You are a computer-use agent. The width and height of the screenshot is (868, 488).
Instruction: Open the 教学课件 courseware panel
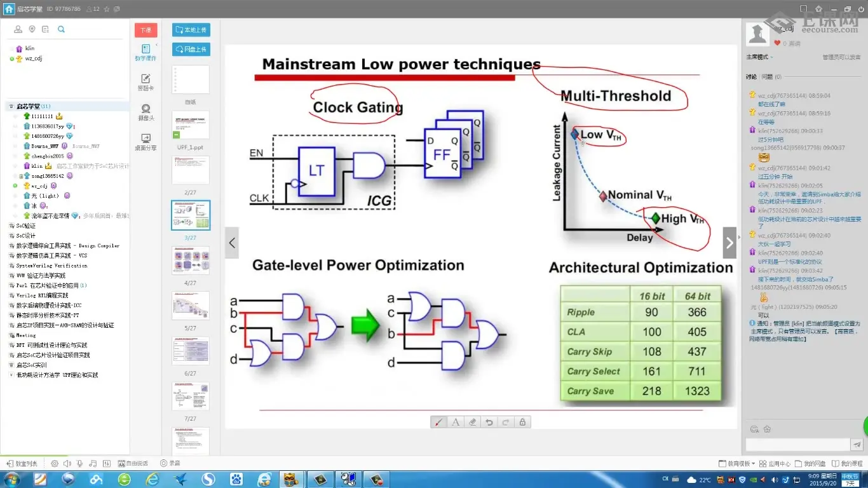(146, 53)
